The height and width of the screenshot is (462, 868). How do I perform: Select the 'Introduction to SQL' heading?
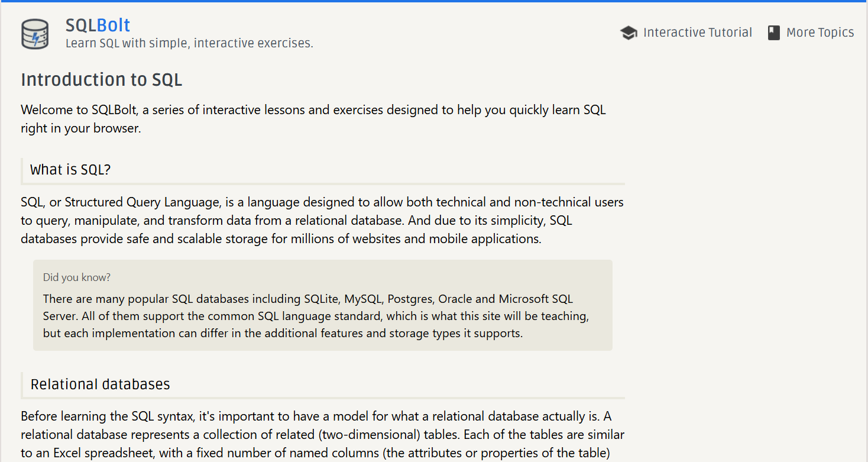(101, 79)
